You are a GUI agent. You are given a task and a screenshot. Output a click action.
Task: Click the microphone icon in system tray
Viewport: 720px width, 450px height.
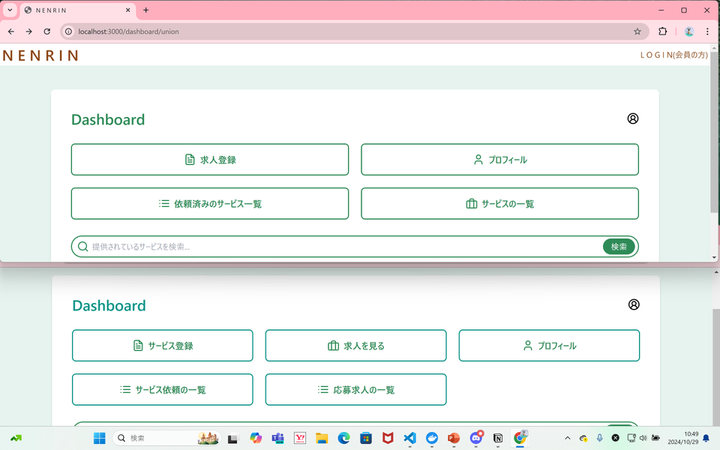coord(600,438)
